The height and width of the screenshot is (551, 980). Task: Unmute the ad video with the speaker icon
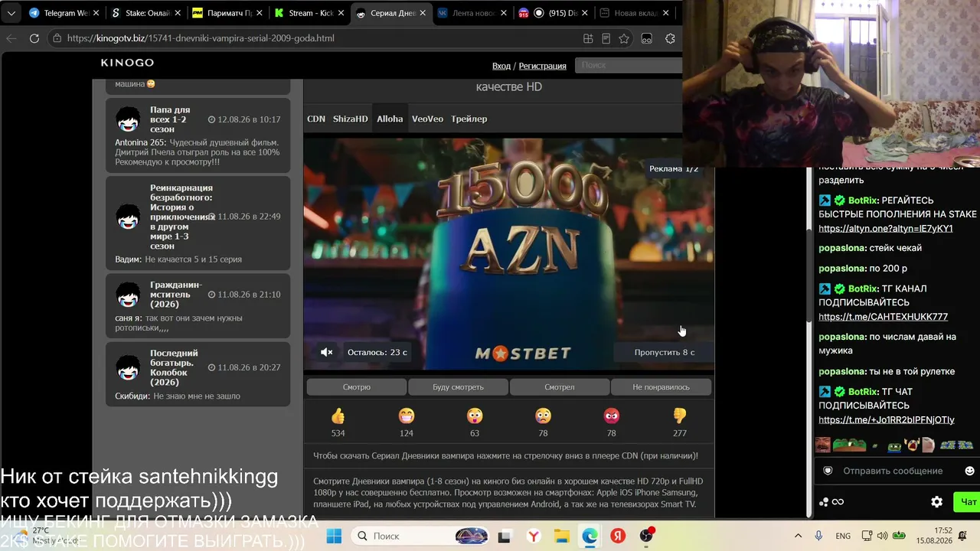pyautogui.click(x=327, y=352)
